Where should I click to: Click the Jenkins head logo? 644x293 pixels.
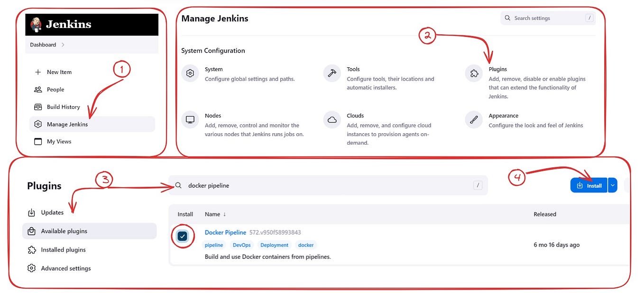[37, 24]
